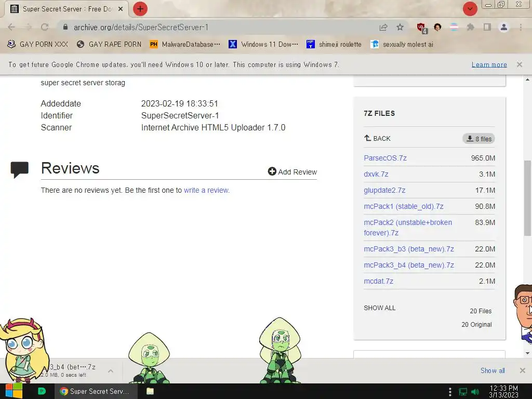
Task: Open the red tab search dropdown
Action: [470, 9]
